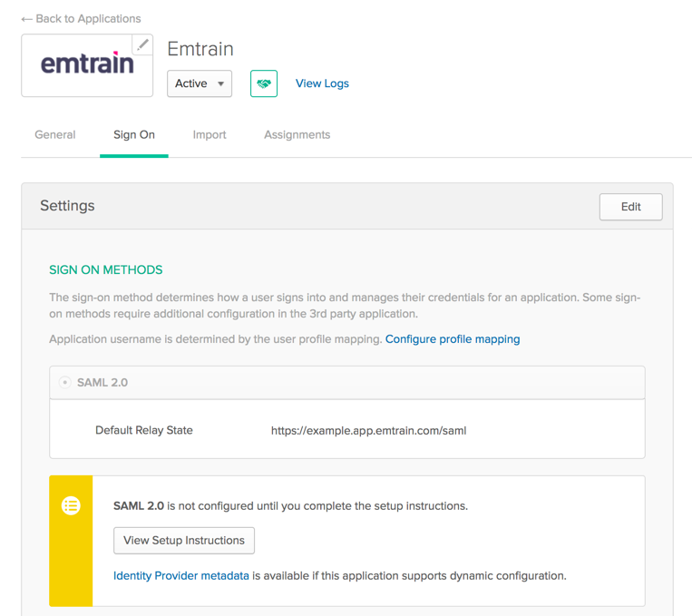Click the yellow list icon in SAML notice

pos(71,506)
